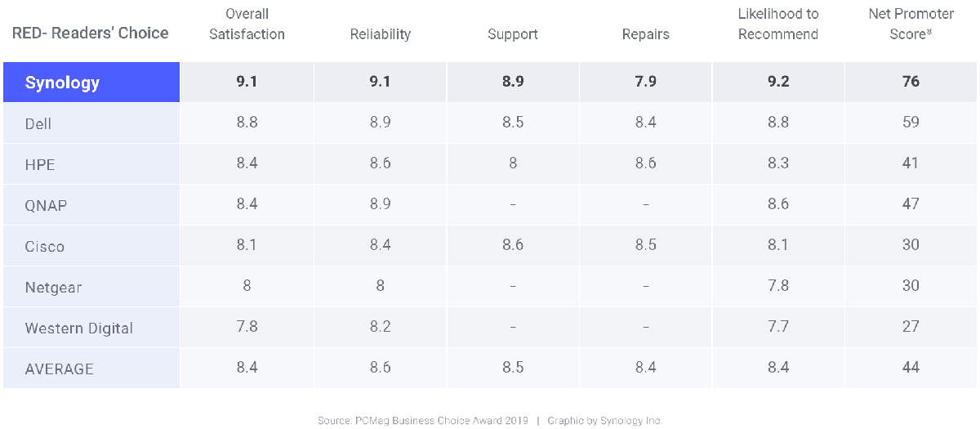Viewport: 980px width, 429px height.
Task: Select the AVERAGE row label
Action: point(60,369)
